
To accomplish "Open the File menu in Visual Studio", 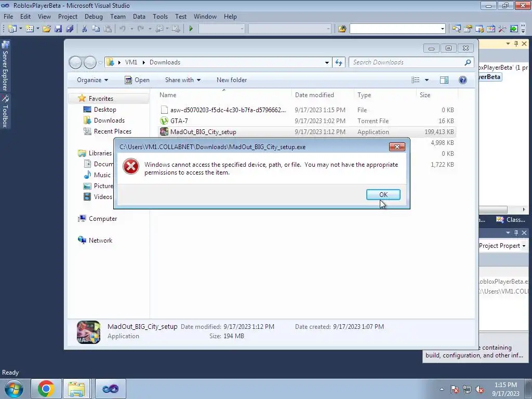I will (8, 16).
